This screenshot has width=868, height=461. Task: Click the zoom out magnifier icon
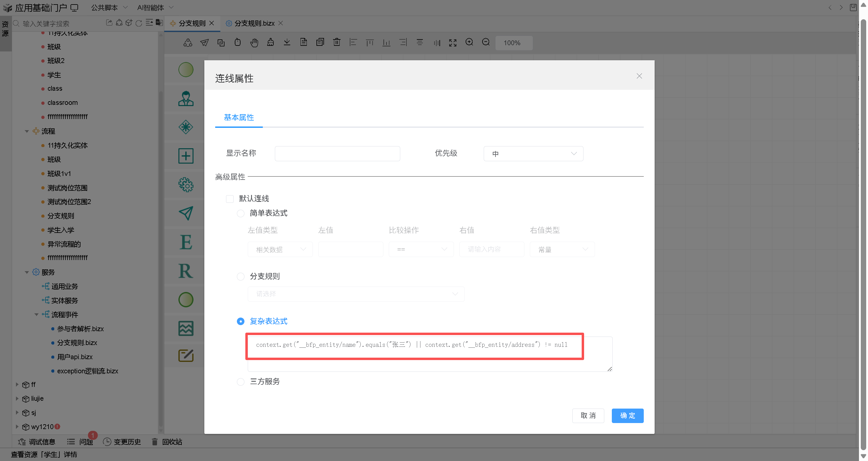(486, 42)
